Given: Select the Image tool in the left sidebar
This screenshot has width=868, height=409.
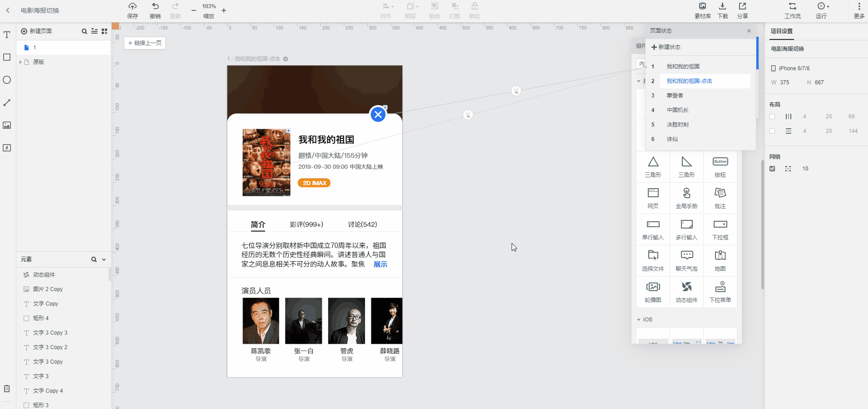Looking at the screenshot, I should pos(7,125).
